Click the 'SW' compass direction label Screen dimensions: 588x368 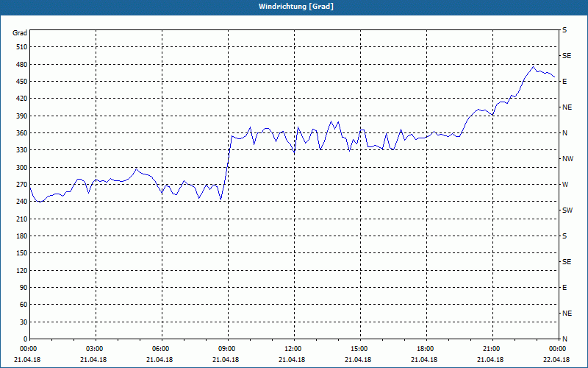point(567,210)
